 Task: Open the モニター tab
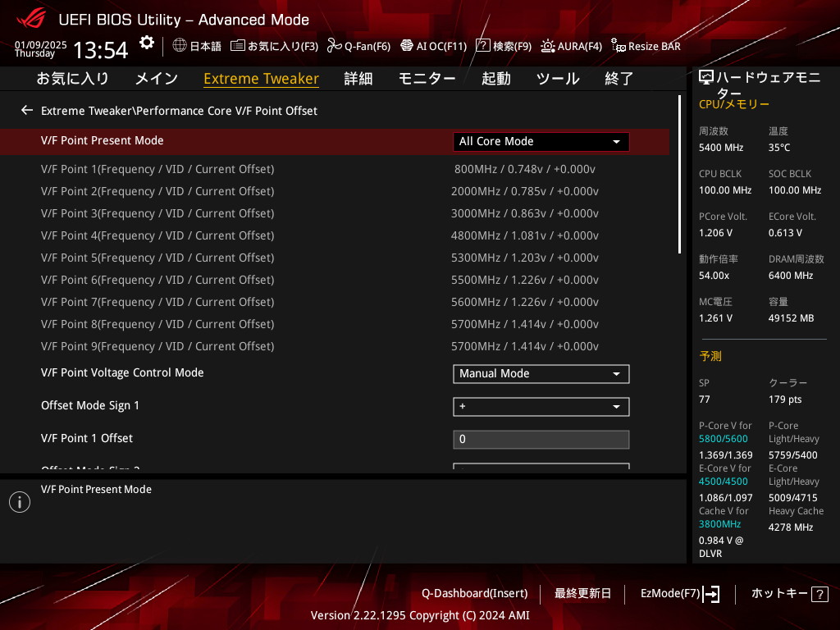pos(427,79)
